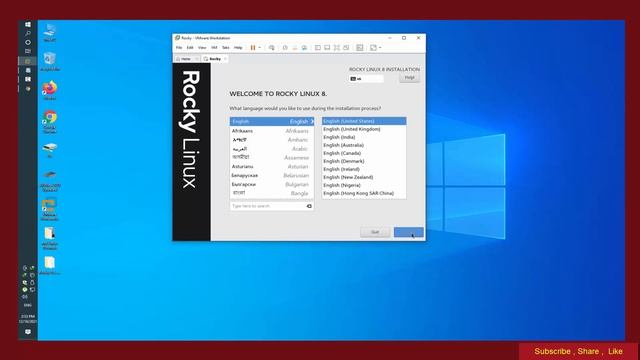
Task: Select English (New Zealand) locale
Action: pos(364,177)
